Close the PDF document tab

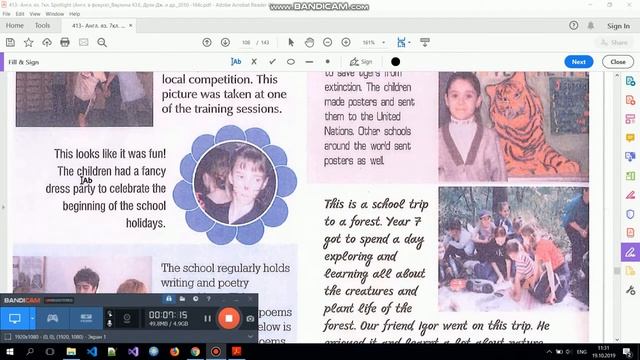point(131,25)
